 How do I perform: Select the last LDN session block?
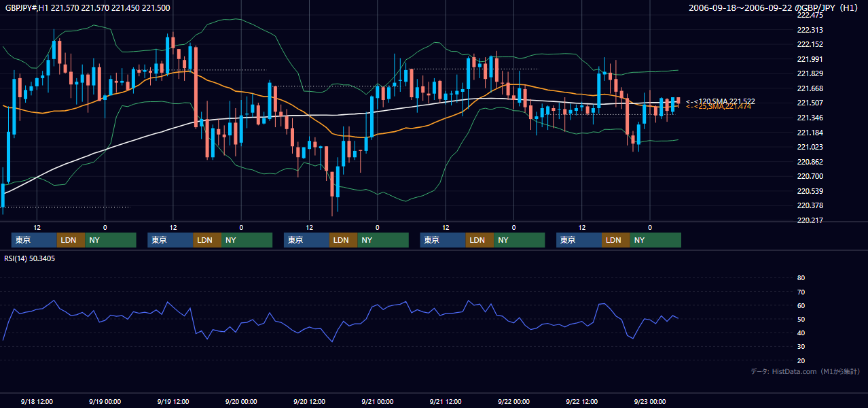click(x=616, y=240)
